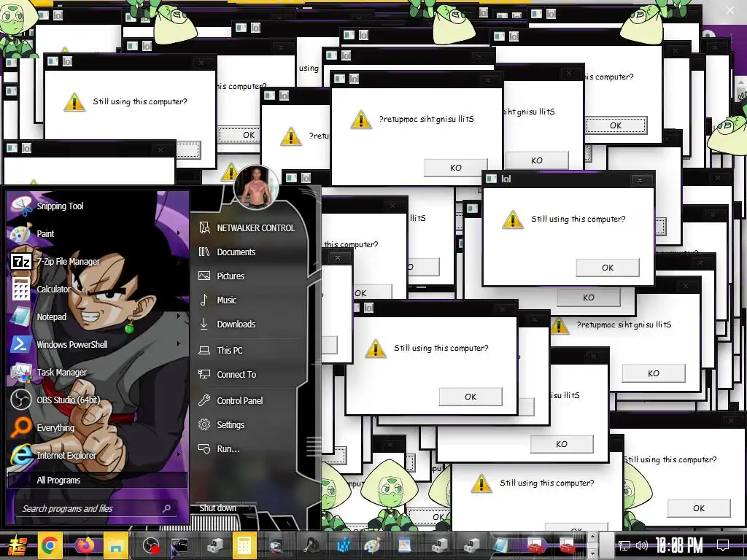The width and height of the screenshot is (747, 560).
Task: Open the network icon in system tray
Action: point(624,545)
